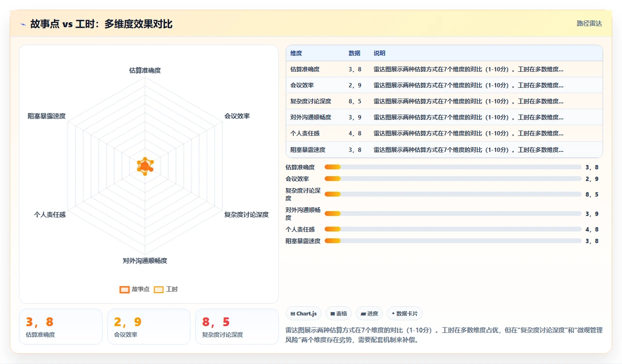
Task: Click the 会议效率 progress bar
Action: point(453,179)
